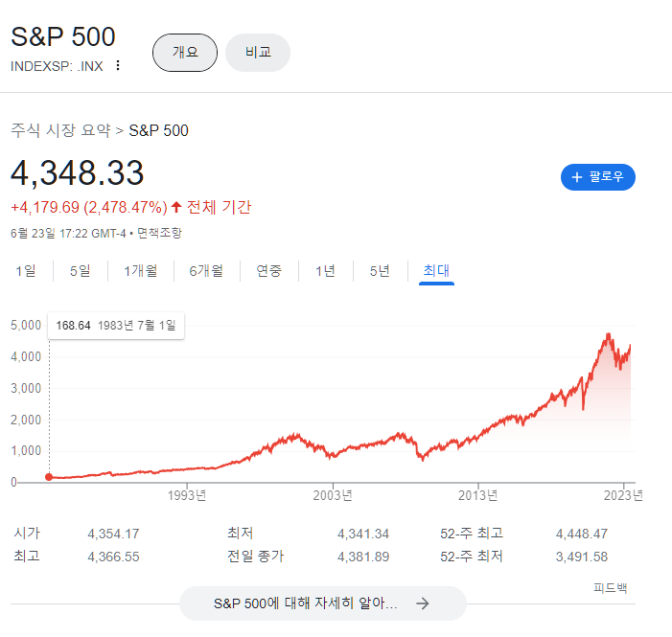Click the 168.64 1983년 7월 1일 tooltip

tap(116, 326)
